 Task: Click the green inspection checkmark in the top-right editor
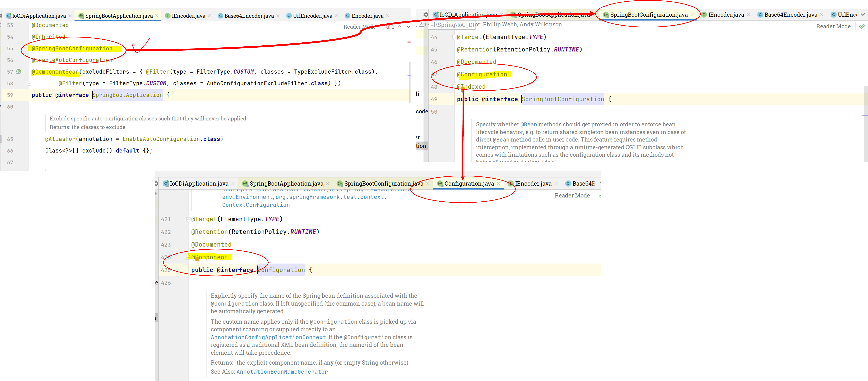pyautogui.click(x=862, y=26)
